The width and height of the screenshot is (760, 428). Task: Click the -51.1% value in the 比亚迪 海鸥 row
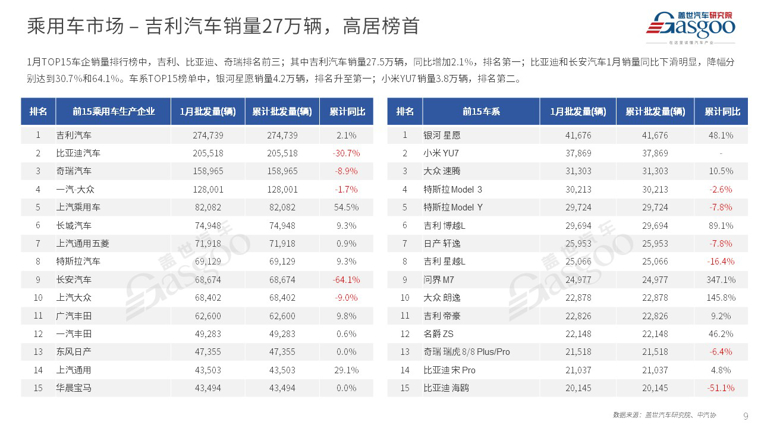(721, 388)
